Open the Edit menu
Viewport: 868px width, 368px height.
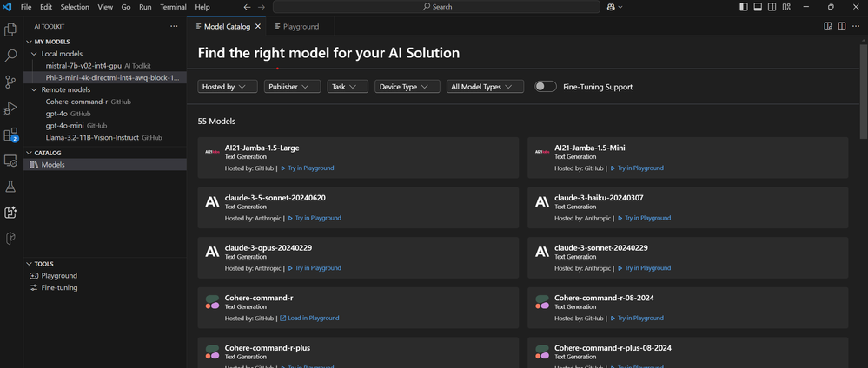pos(46,7)
